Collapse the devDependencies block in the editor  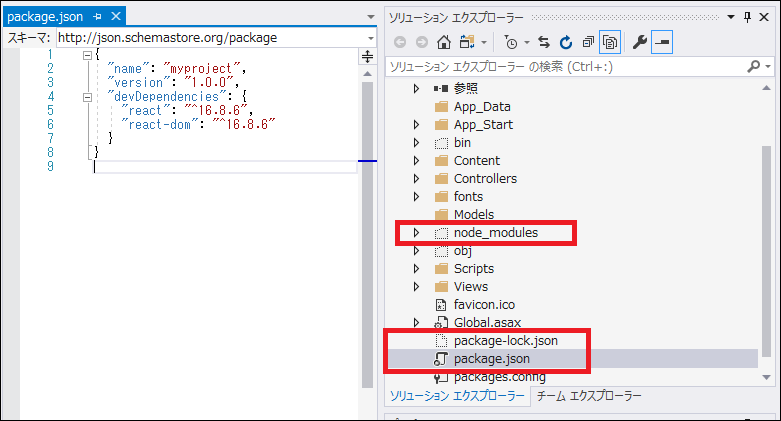[87, 97]
